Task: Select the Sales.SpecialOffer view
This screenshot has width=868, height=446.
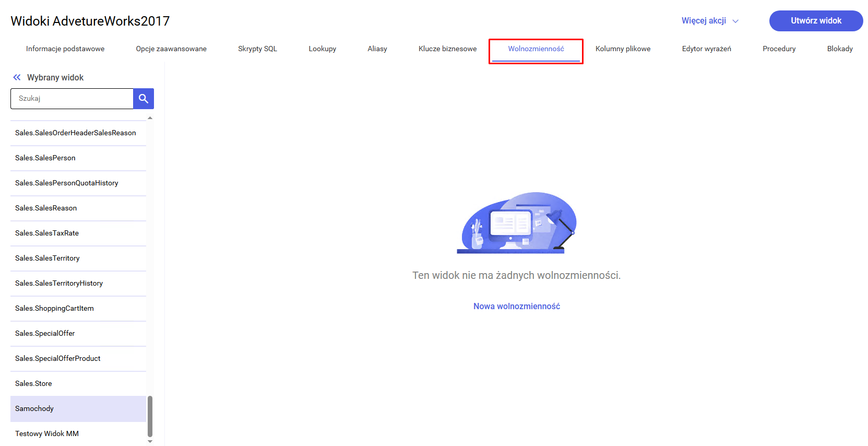Action: (x=78, y=334)
